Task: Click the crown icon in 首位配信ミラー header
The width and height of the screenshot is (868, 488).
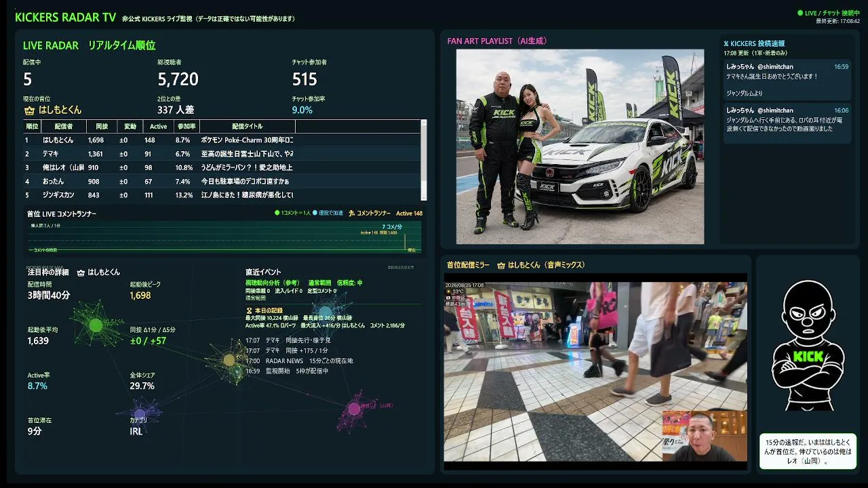Action: tap(502, 265)
